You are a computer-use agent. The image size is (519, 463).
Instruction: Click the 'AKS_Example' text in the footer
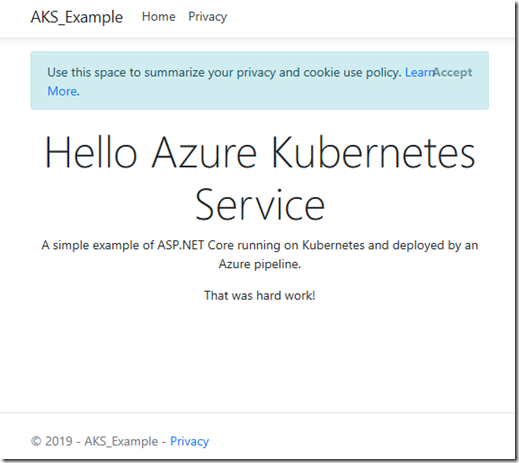pos(121,441)
